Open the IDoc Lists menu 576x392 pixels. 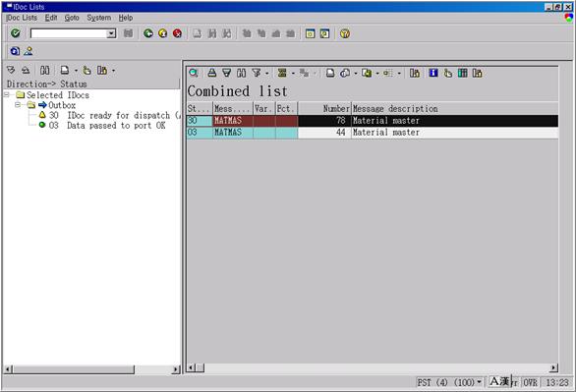(x=22, y=18)
